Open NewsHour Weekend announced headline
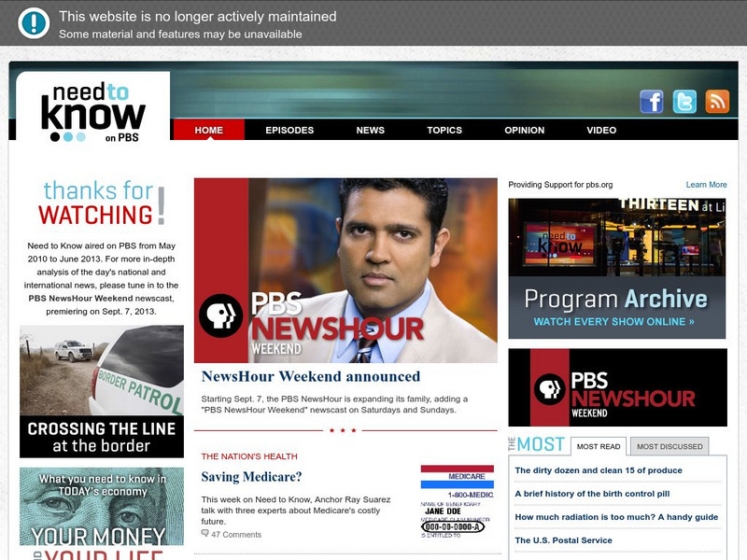Image resolution: width=747 pixels, height=560 pixels. pyautogui.click(x=311, y=376)
